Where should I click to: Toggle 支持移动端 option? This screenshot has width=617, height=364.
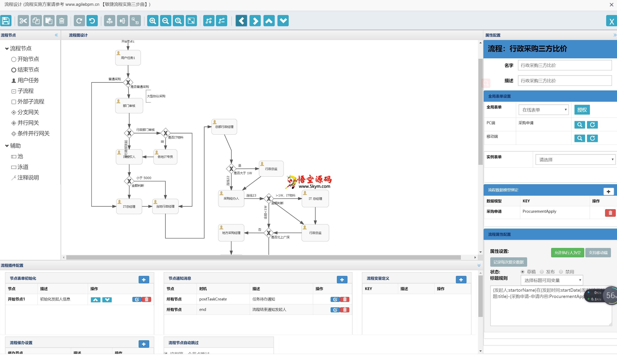click(598, 253)
